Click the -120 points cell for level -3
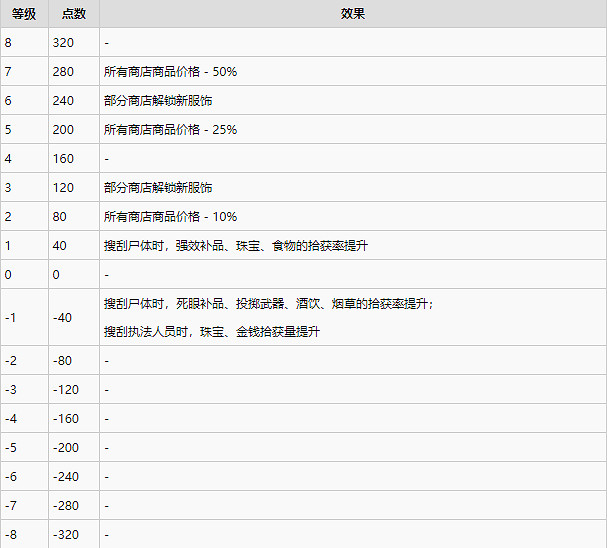Image resolution: width=607 pixels, height=548 pixels. point(65,390)
